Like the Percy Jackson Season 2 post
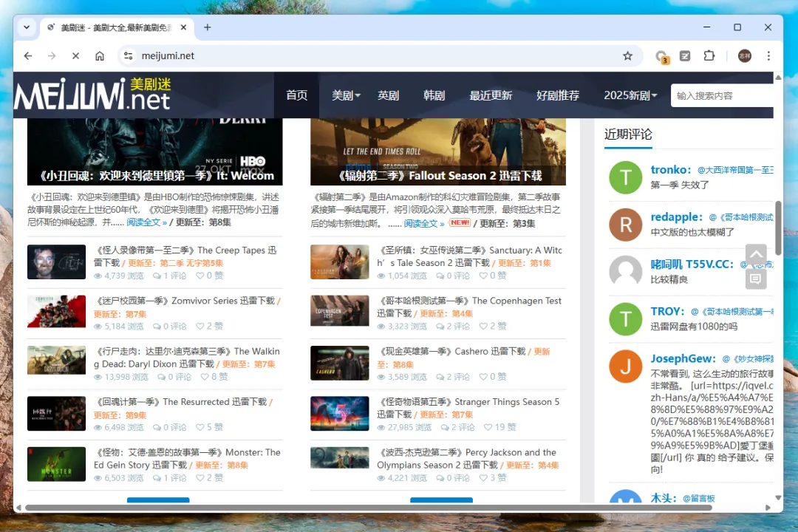 pyautogui.click(x=493, y=477)
